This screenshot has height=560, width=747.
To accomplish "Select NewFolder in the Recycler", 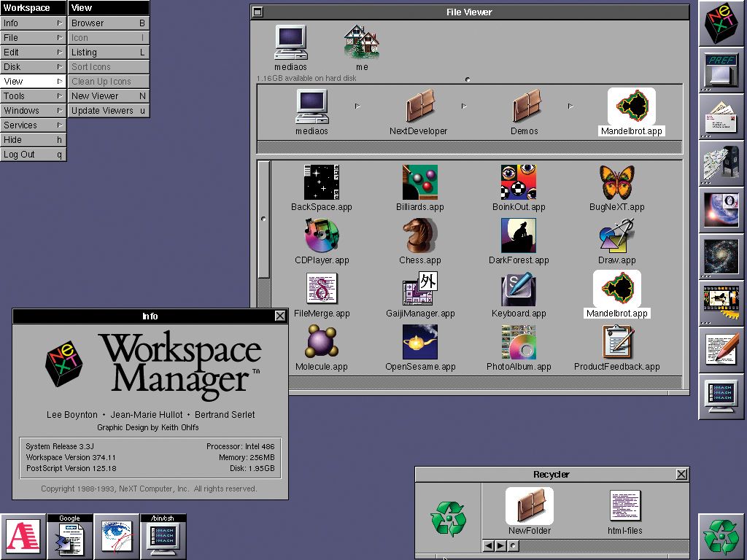I will click(530, 506).
